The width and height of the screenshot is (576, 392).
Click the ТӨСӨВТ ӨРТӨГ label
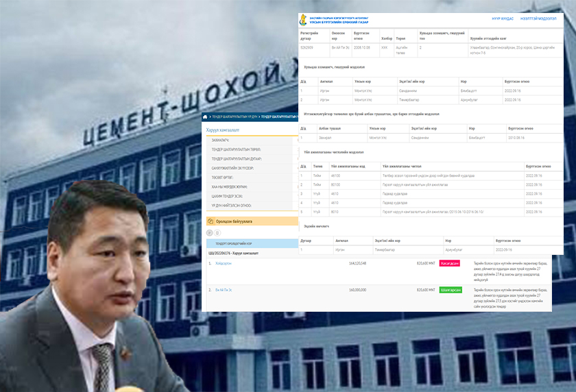click(x=222, y=177)
